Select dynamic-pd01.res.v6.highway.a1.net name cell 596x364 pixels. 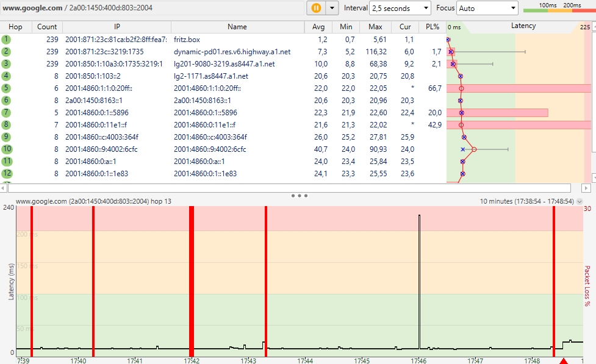point(232,51)
